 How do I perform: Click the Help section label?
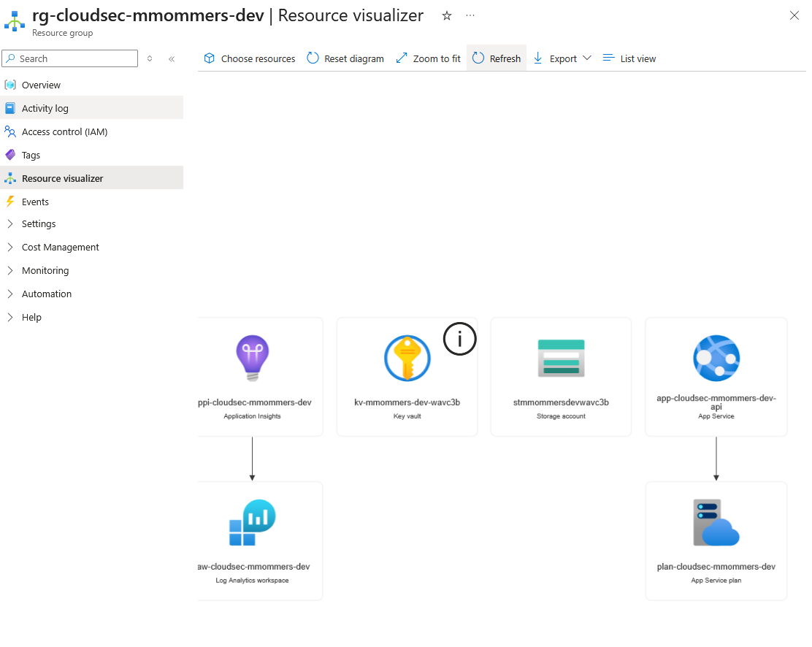pyautogui.click(x=31, y=317)
